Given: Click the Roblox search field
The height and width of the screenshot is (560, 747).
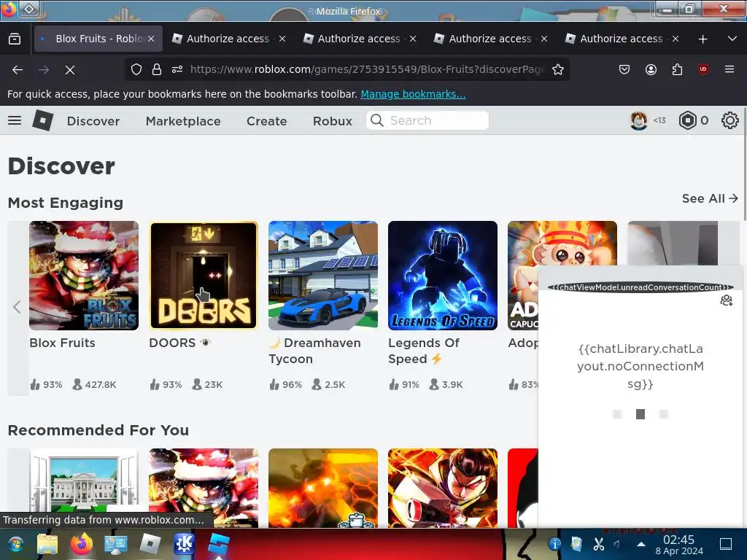Looking at the screenshot, I should point(427,120).
